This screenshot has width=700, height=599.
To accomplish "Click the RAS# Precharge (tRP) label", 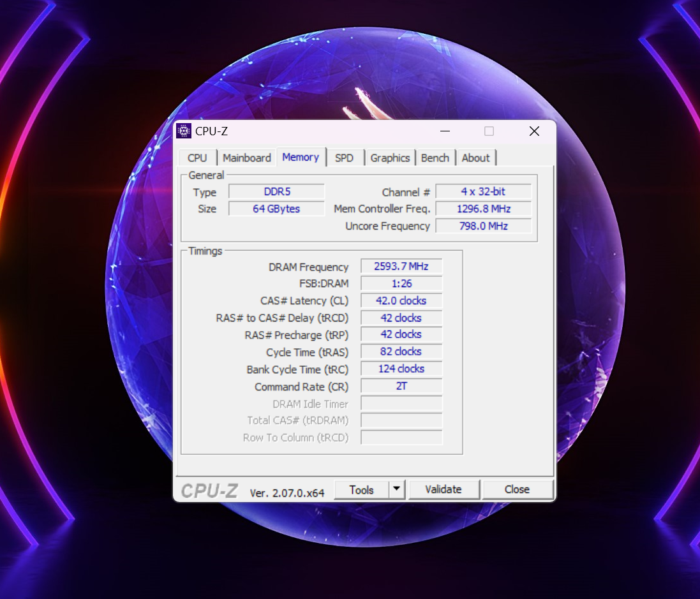I will (297, 335).
